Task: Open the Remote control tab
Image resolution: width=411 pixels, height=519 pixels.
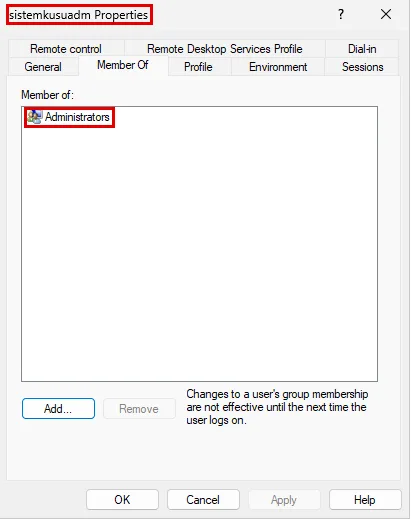Action: coord(66,49)
